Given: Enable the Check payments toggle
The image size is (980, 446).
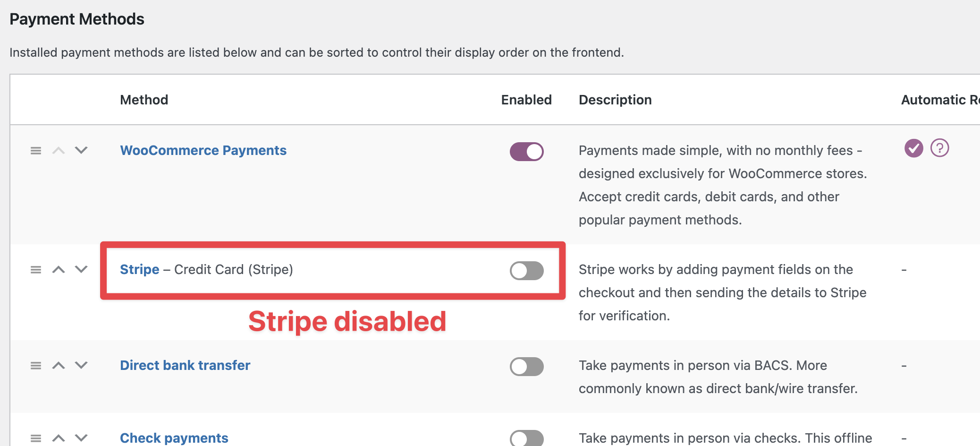Looking at the screenshot, I should (x=526, y=438).
